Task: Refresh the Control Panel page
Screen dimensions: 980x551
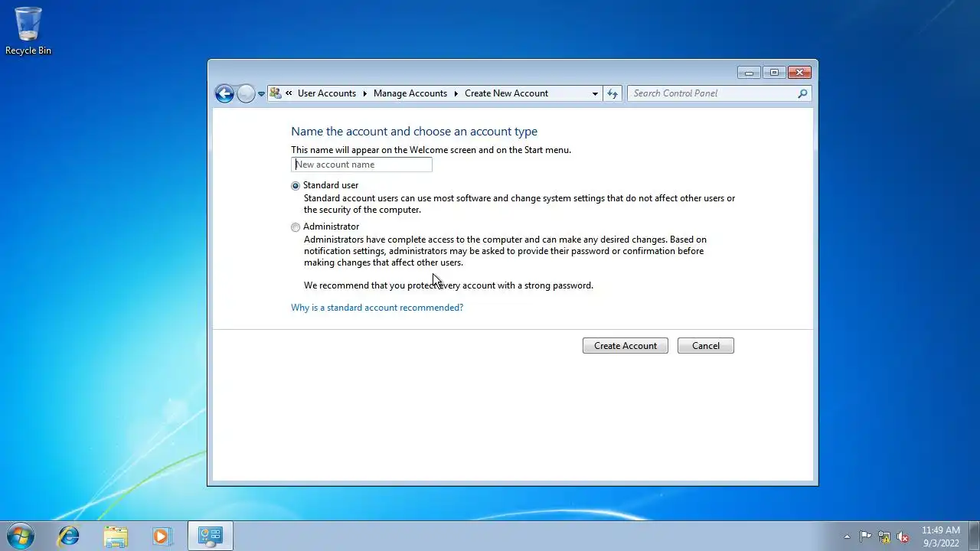Action: click(x=612, y=93)
